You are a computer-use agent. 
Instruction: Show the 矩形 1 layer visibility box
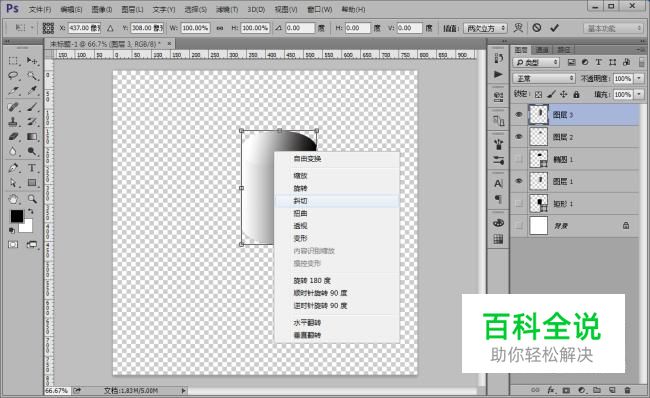519,204
